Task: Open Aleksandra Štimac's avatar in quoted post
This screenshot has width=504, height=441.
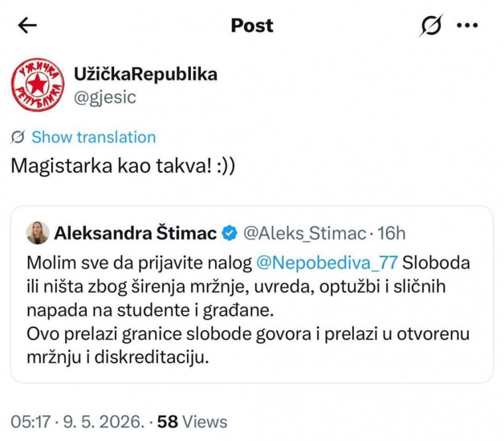Action: pyautogui.click(x=38, y=233)
